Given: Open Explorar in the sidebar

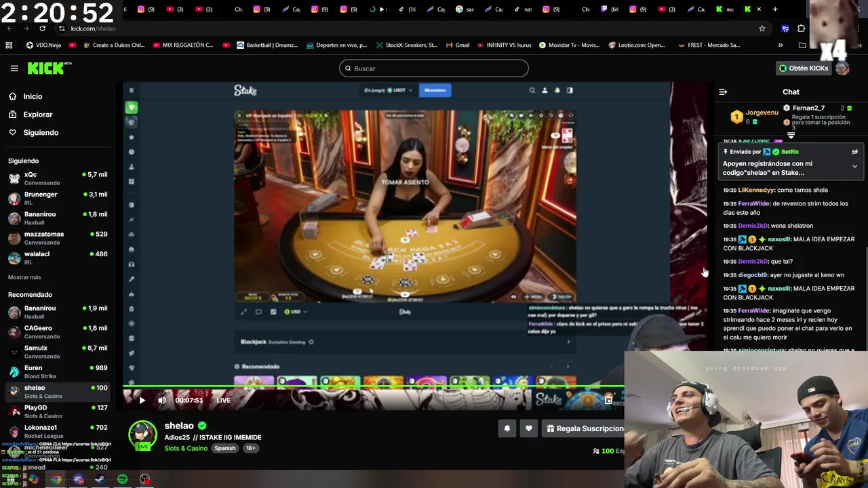Looking at the screenshot, I should pyautogui.click(x=37, y=115).
